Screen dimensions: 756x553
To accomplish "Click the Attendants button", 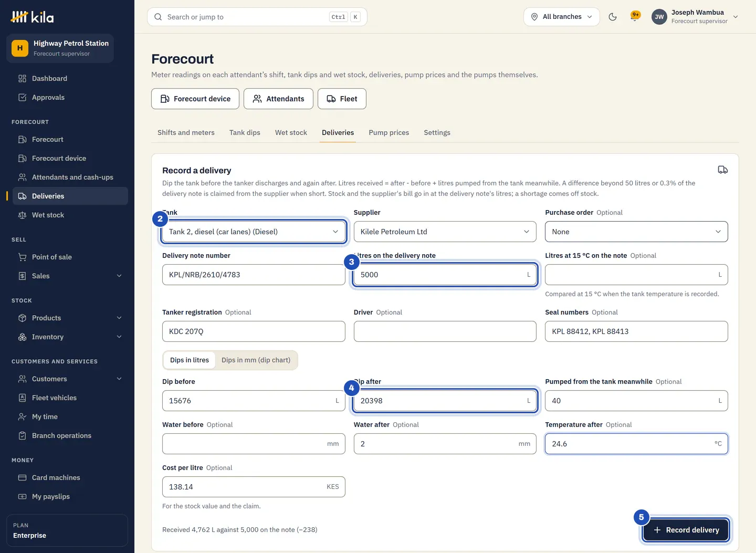I will coord(278,99).
